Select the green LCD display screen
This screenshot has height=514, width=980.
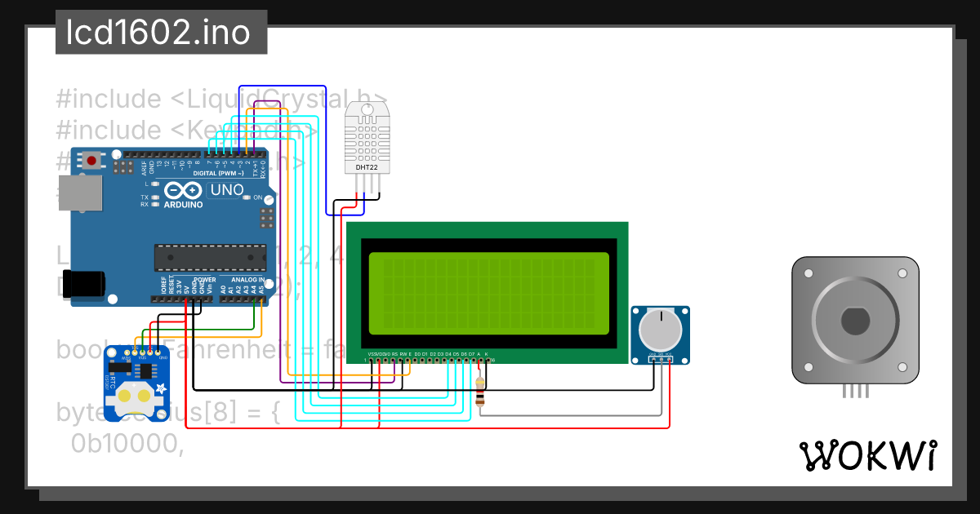488,294
